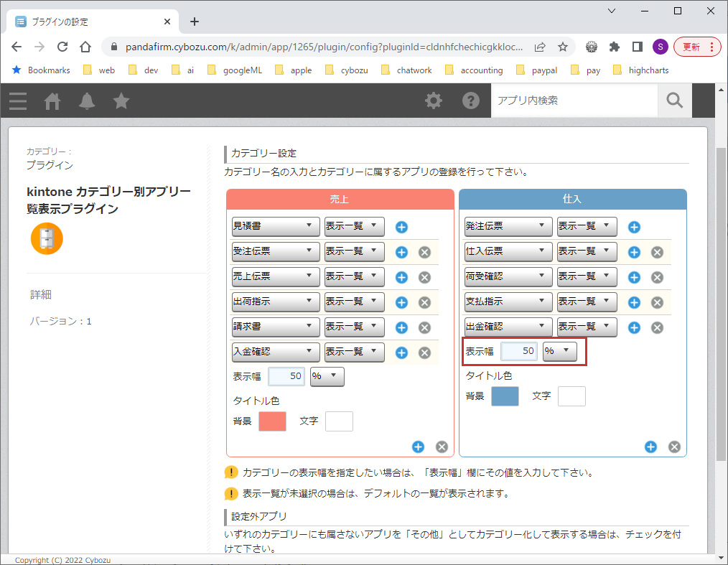This screenshot has width=728, height=565.
Task: Remove the 受注伝票 row with X icon
Action: 424,253
